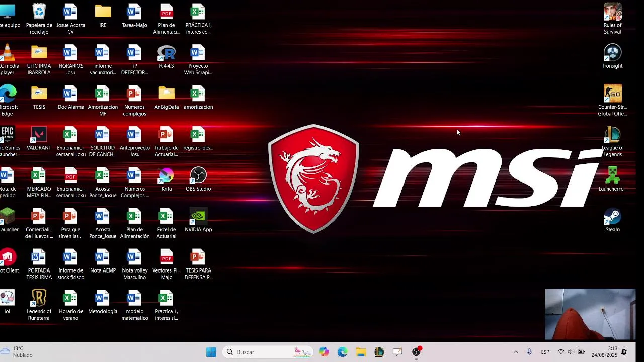
Task: Open the IRE folder on desktop
Action: 103,16
